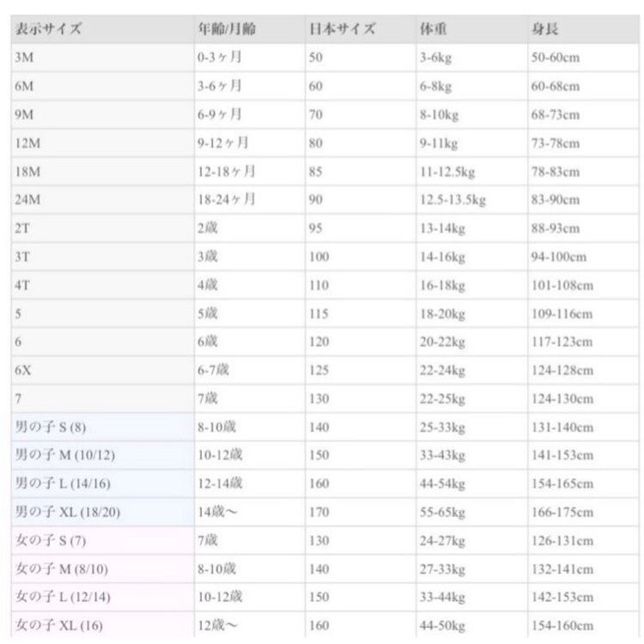
Task: Select the 12M size cell
Action: (x=28, y=143)
